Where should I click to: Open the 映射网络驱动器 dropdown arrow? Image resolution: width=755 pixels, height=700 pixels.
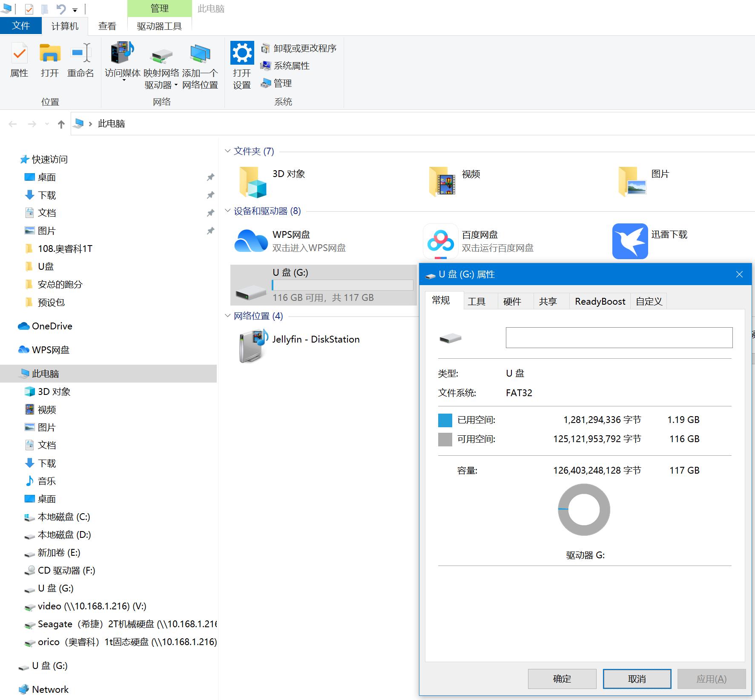tap(176, 85)
